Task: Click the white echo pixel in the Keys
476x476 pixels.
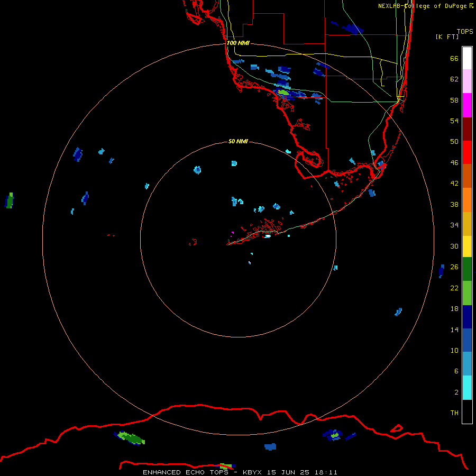Action: tap(268, 236)
